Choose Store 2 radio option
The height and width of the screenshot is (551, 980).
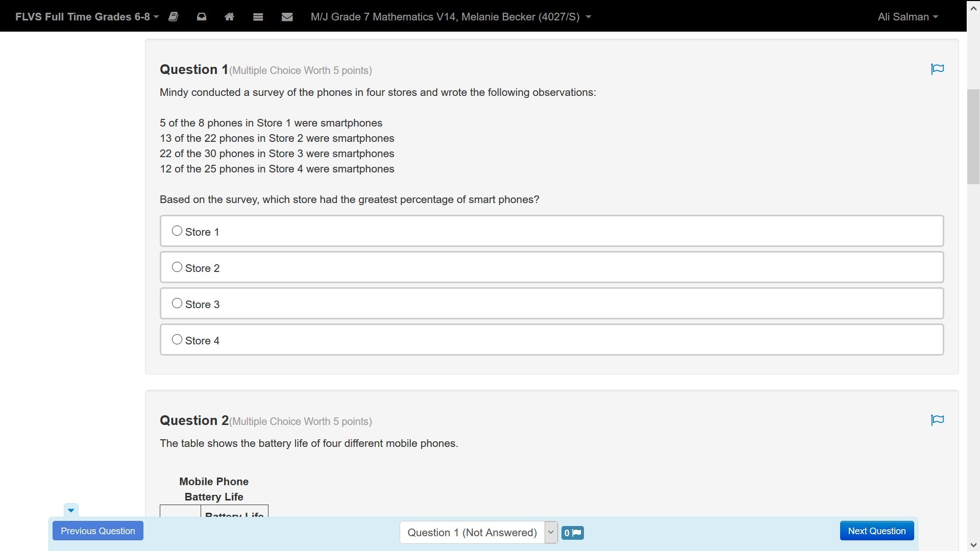177,267
